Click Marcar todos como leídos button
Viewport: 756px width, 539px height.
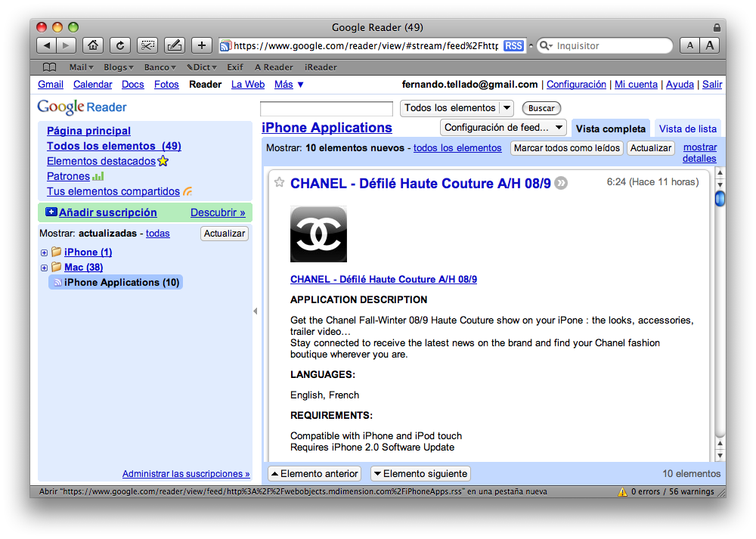coord(566,148)
